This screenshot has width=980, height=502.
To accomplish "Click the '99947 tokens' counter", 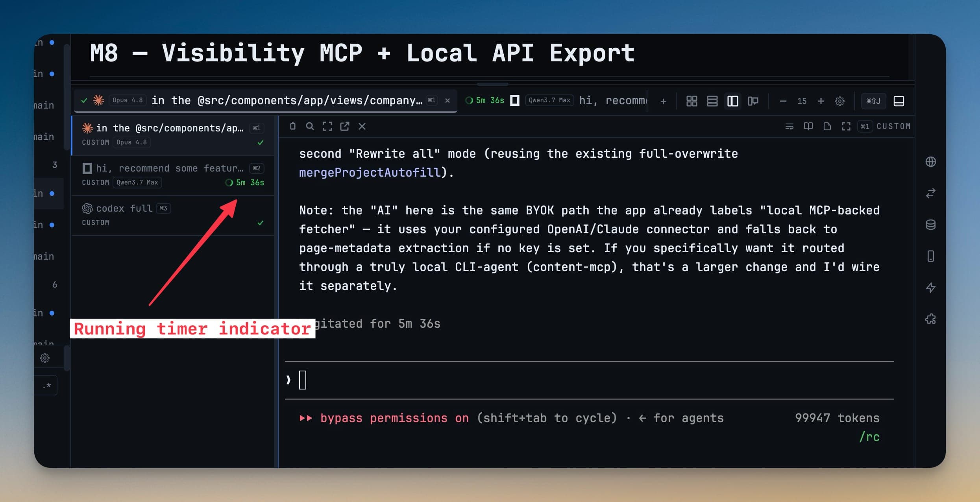I will [837, 418].
